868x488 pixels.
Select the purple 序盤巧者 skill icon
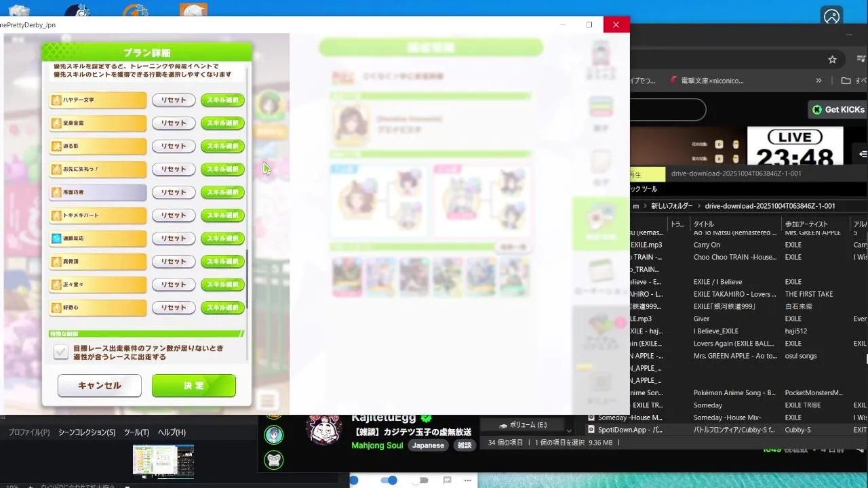tap(56, 192)
